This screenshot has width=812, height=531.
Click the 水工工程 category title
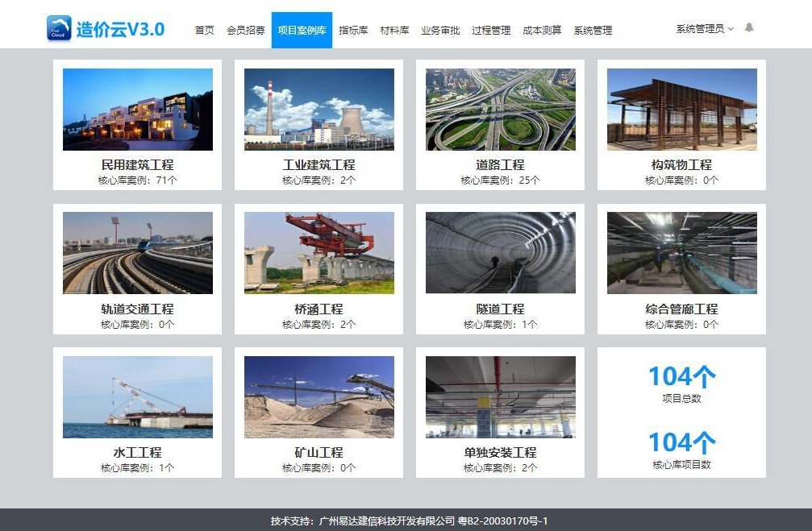[x=138, y=452]
